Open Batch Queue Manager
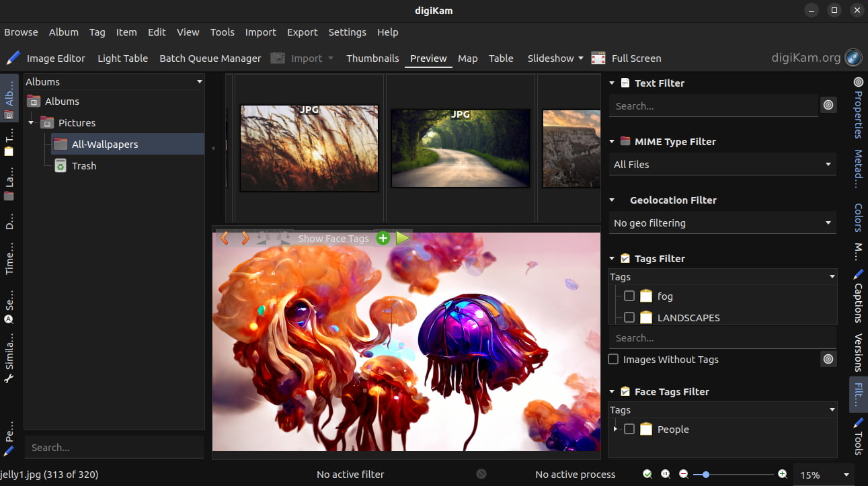Screen dimensions: 868x486 pos(210,58)
